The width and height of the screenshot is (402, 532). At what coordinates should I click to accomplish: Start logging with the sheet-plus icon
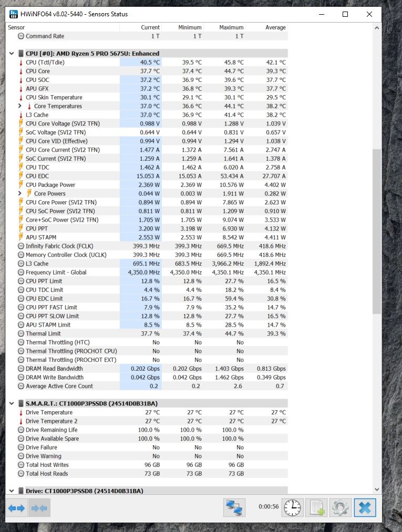316,508
